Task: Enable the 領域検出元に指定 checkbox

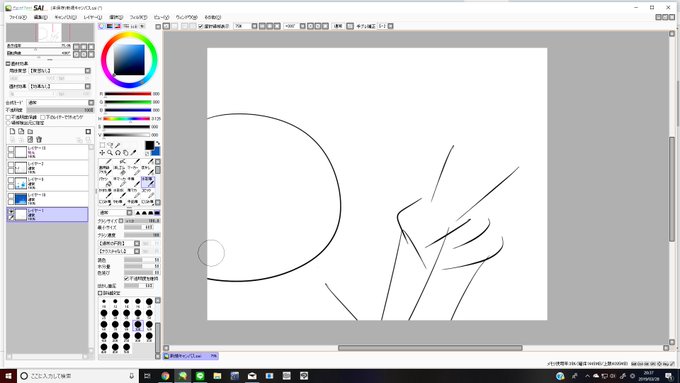Action: [8, 123]
